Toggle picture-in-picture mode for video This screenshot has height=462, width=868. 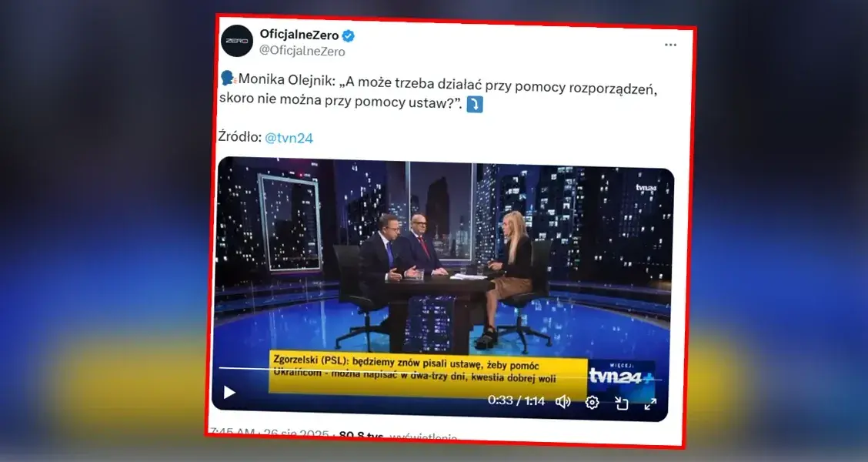[621, 403]
